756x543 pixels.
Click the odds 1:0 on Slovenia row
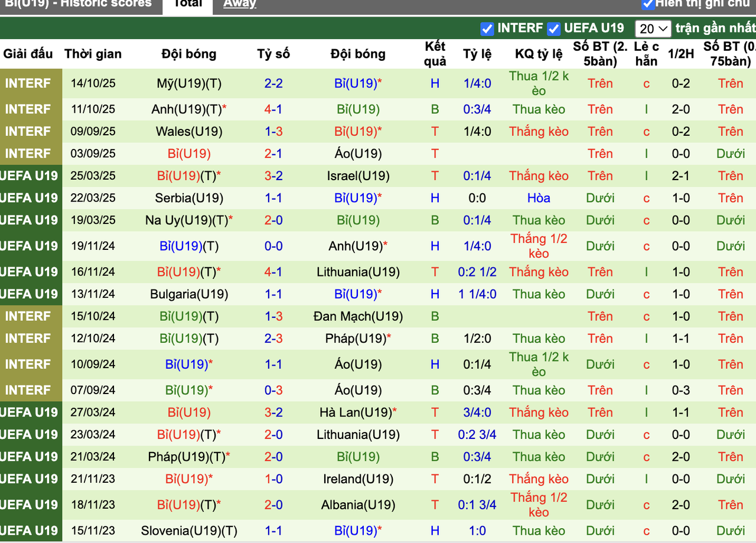477,531
